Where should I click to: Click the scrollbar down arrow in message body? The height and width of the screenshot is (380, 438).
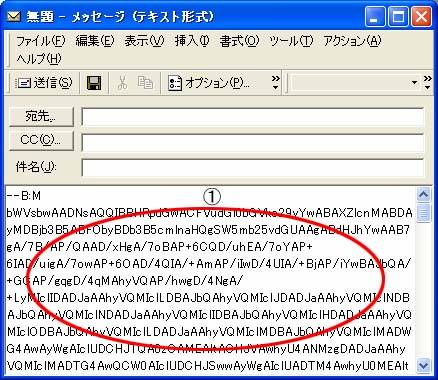[424, 364]
